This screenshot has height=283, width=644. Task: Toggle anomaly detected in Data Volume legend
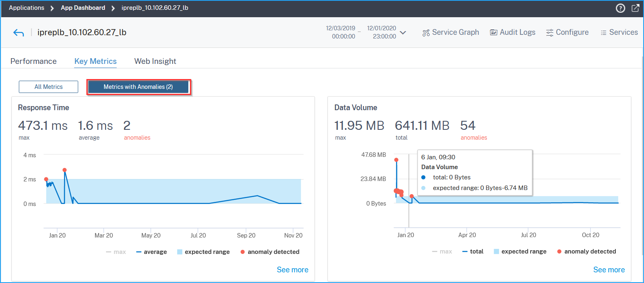coord(586,251)
